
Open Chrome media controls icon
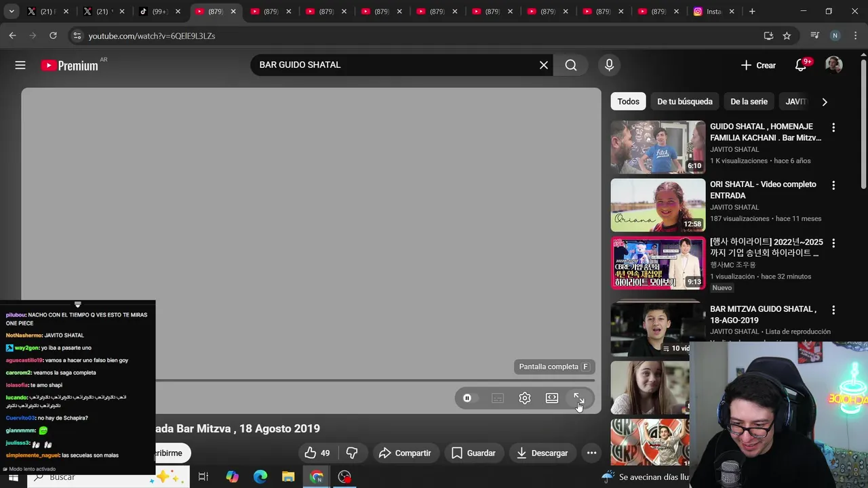coord(815,36)
